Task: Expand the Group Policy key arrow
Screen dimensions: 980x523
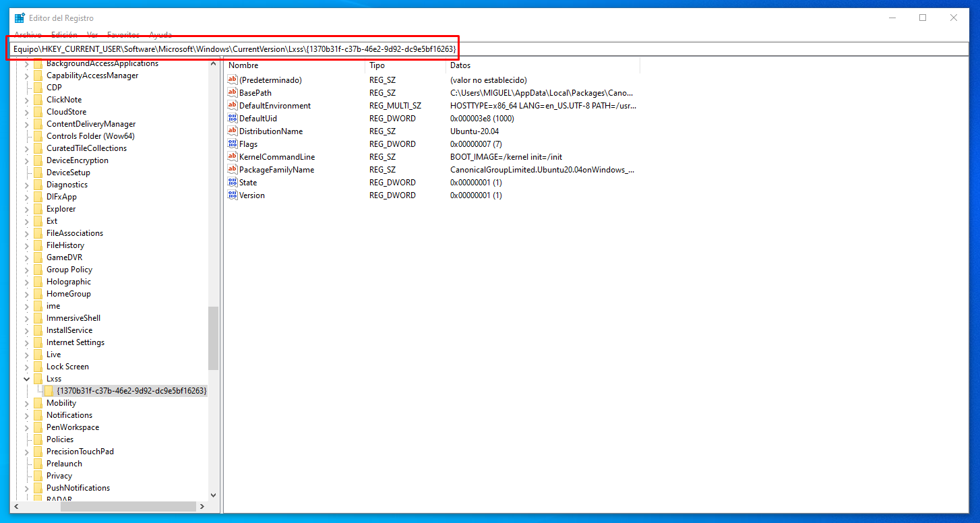Action: pyautogui.click(x=27, y=270)
